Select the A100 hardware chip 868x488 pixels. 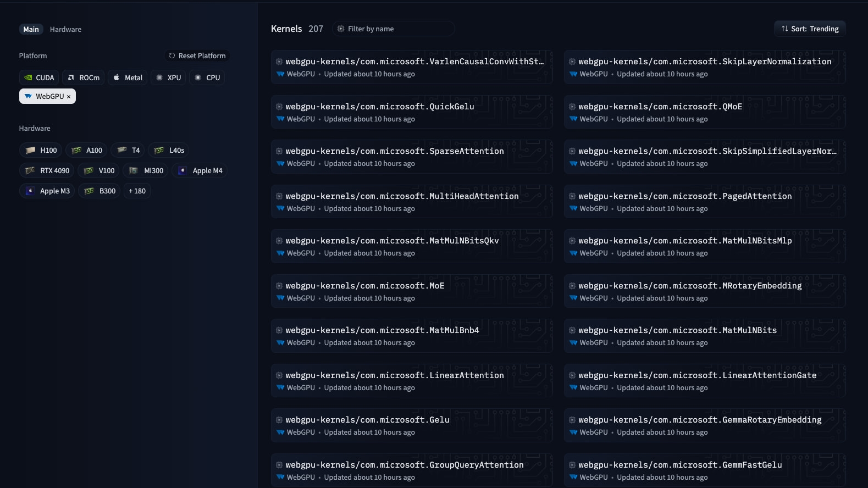coord(86,150)
